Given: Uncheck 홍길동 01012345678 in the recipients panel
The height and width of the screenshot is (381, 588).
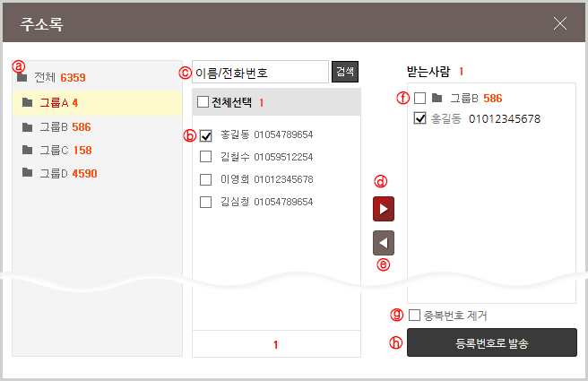Looking at the screenshot, I should [x=419, y=118].
